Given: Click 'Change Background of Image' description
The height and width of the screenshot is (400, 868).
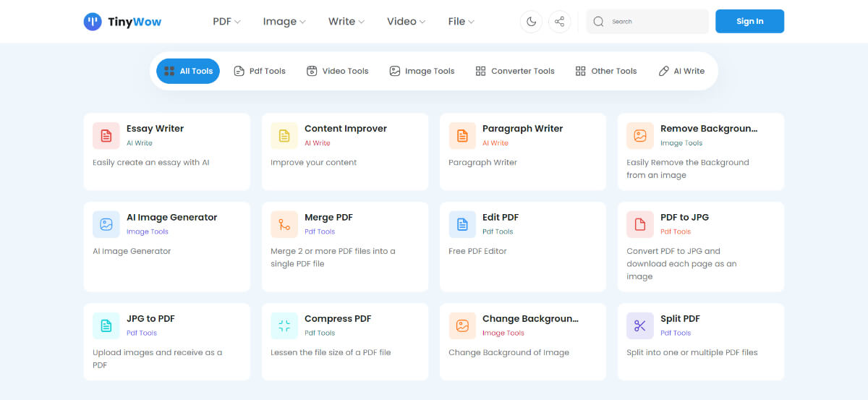Looking at the screenshot, I should (509, 352).
